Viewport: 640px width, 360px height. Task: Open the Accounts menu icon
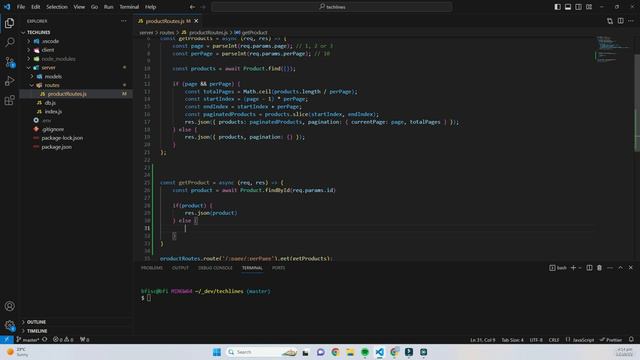tap(9, 306)
